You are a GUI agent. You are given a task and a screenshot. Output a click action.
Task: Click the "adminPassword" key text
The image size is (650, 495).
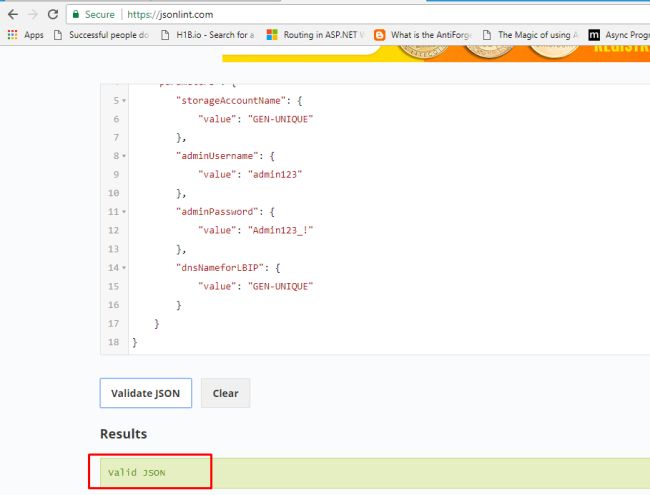[x=217, y=212]
